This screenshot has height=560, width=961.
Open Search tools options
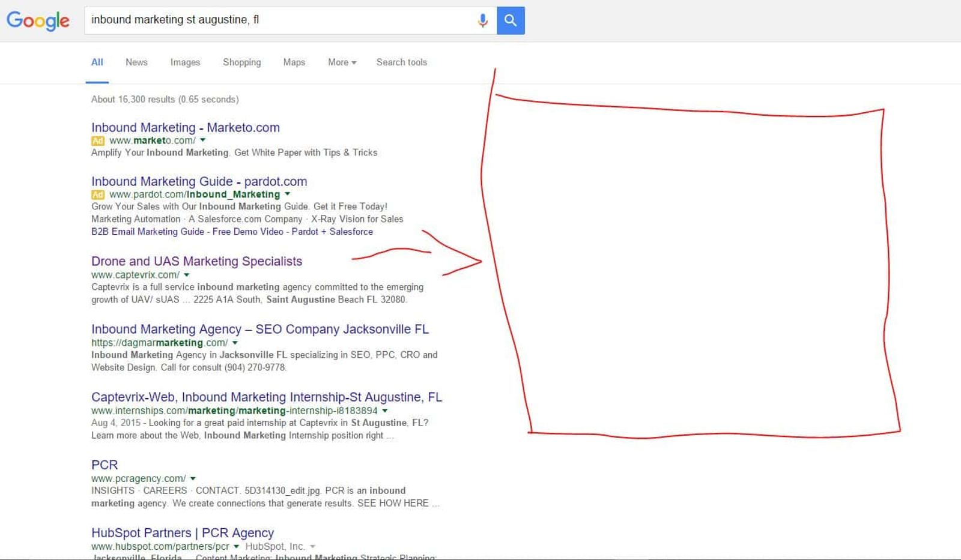click(402, 62)
